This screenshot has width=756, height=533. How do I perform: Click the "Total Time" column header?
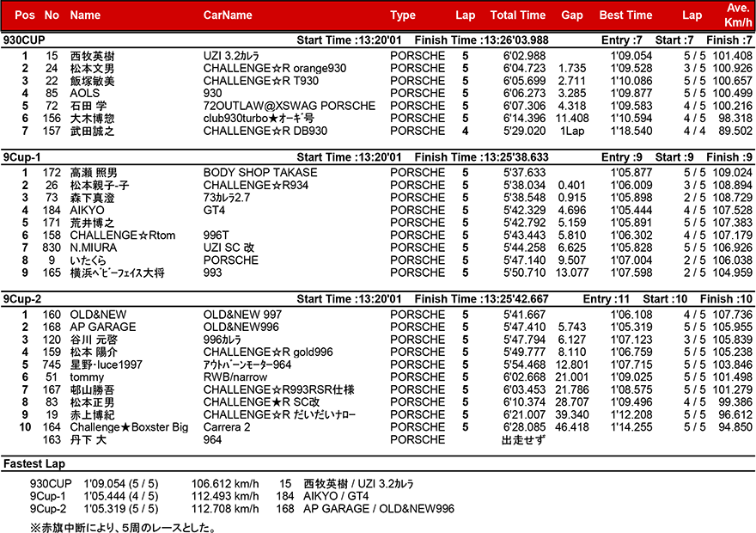tap(518, 15)
